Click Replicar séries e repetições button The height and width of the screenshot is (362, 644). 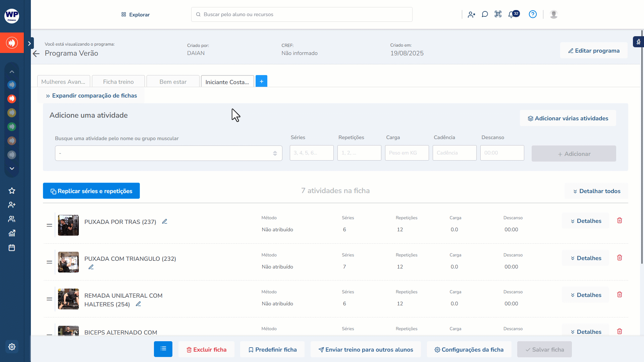coord(91,191)
